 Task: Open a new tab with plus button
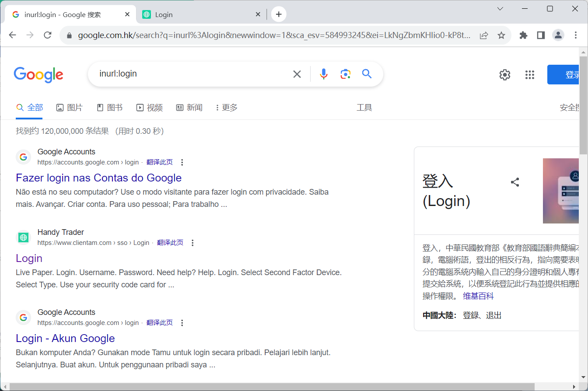pyautogui.click(x=279, y=14)
